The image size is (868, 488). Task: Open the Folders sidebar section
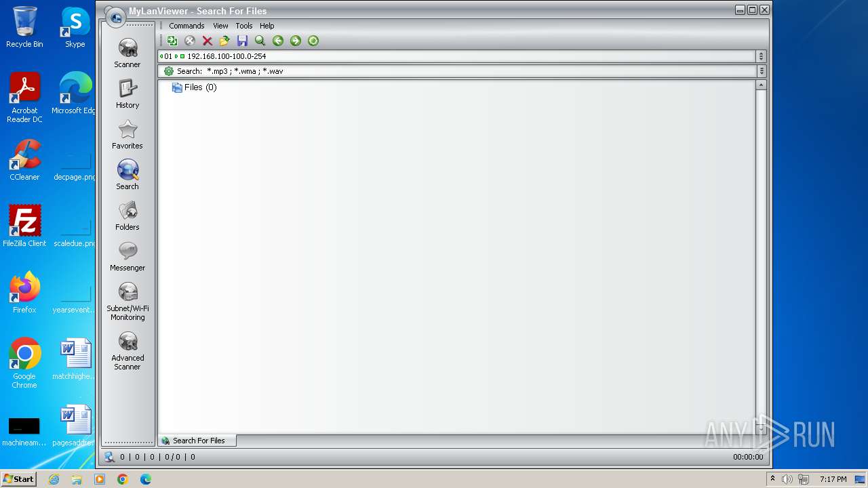point(127,216)
